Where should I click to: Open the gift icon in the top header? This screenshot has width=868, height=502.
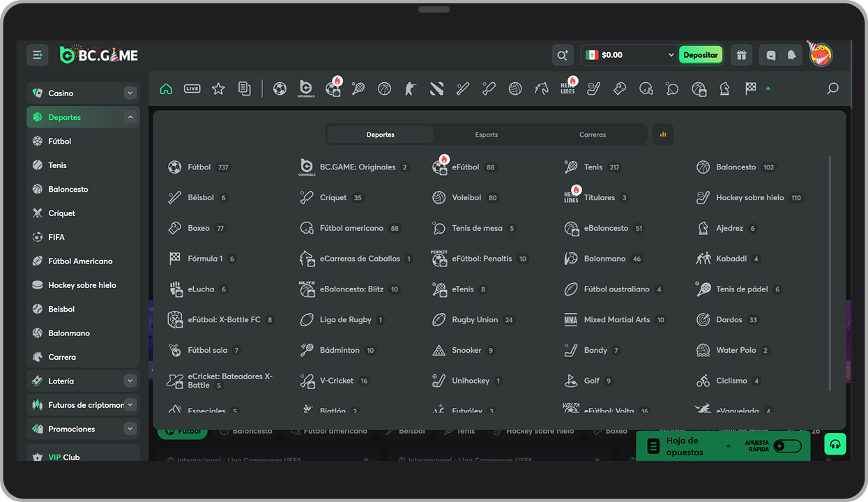tap(741, 54)
